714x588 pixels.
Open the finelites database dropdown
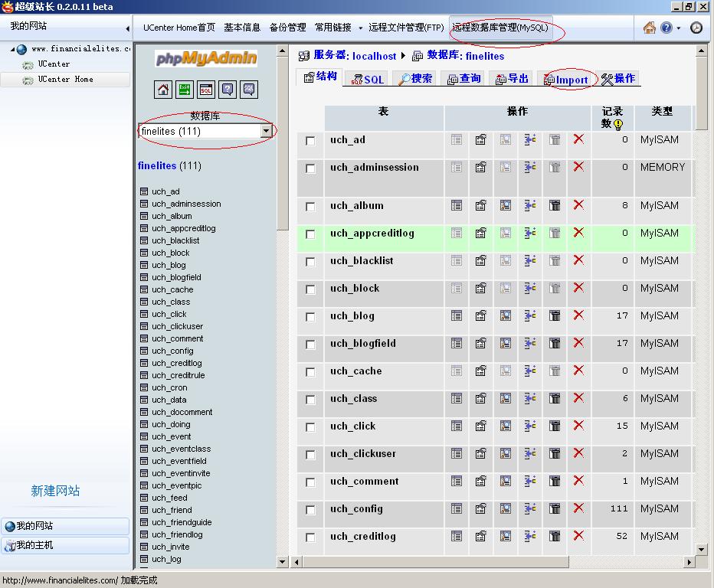coord(266,131)
